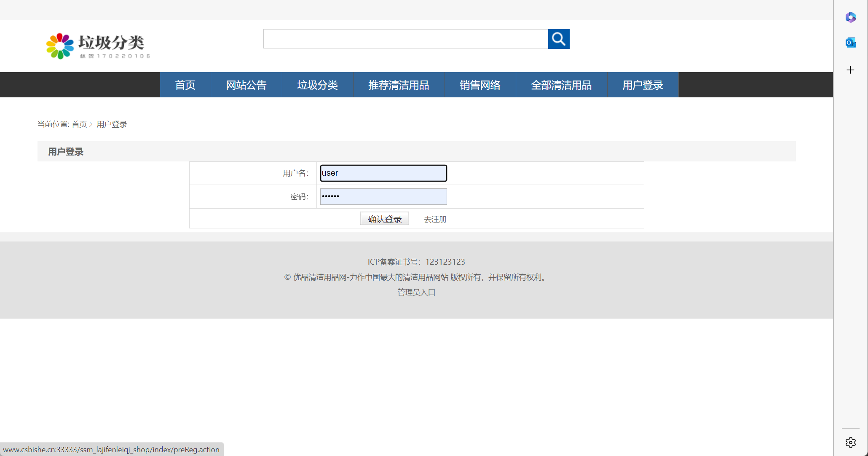Click the copyright symbol in the footer
This screenshot has height=456, width=868.
coord(287,277)
